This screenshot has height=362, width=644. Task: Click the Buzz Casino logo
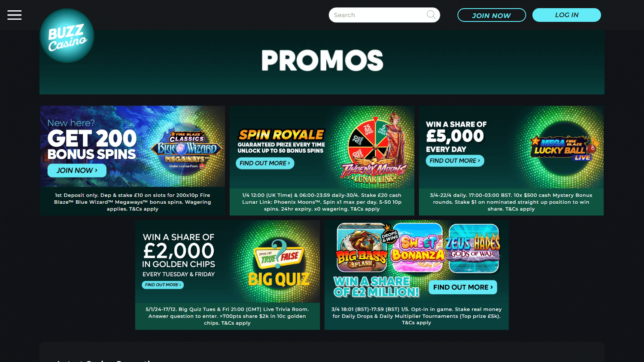tap(67, 36)
